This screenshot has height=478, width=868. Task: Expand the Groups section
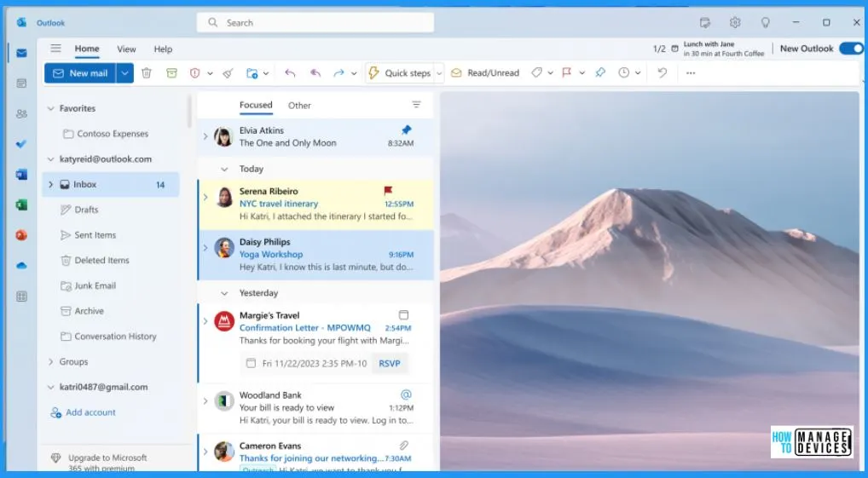tap(50, 362)
